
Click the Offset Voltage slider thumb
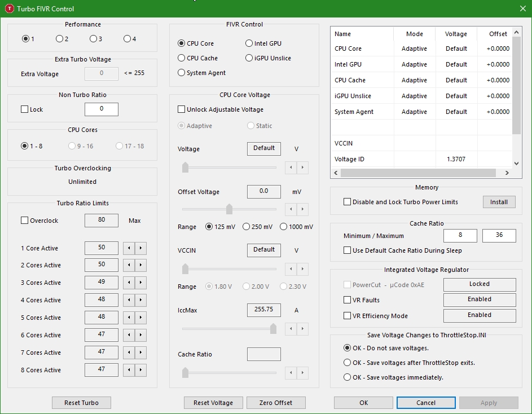pos(230,209)
